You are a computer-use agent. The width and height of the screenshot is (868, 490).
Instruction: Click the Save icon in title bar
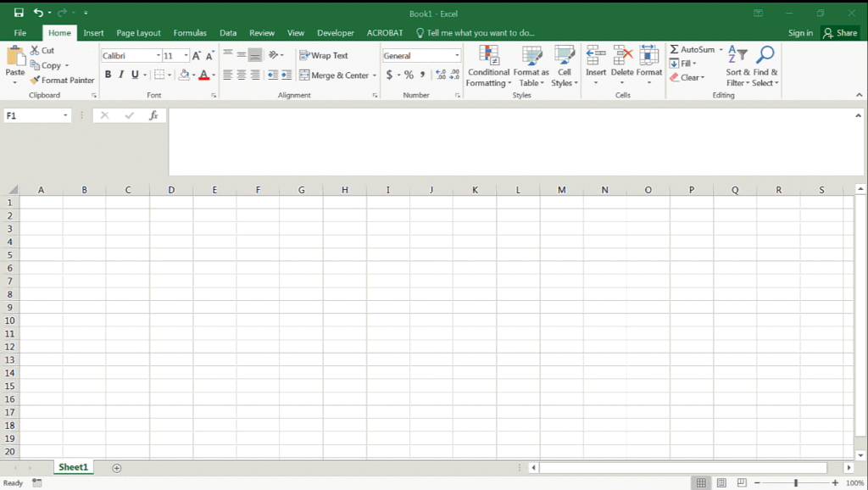click(19, 13)
